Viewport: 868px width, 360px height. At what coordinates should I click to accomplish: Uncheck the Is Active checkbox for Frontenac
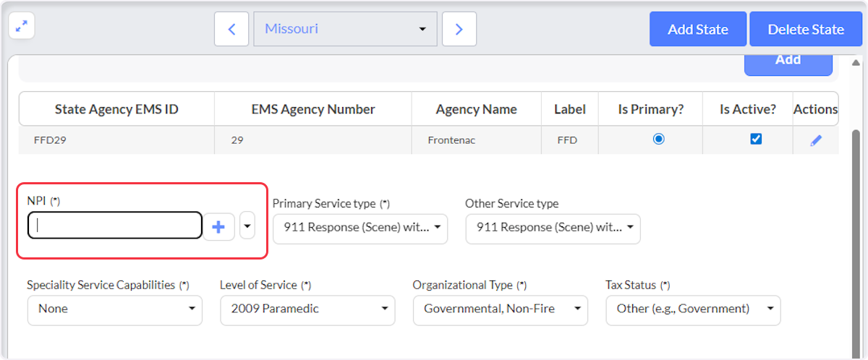pyautogui.click(x=756, y=139)
